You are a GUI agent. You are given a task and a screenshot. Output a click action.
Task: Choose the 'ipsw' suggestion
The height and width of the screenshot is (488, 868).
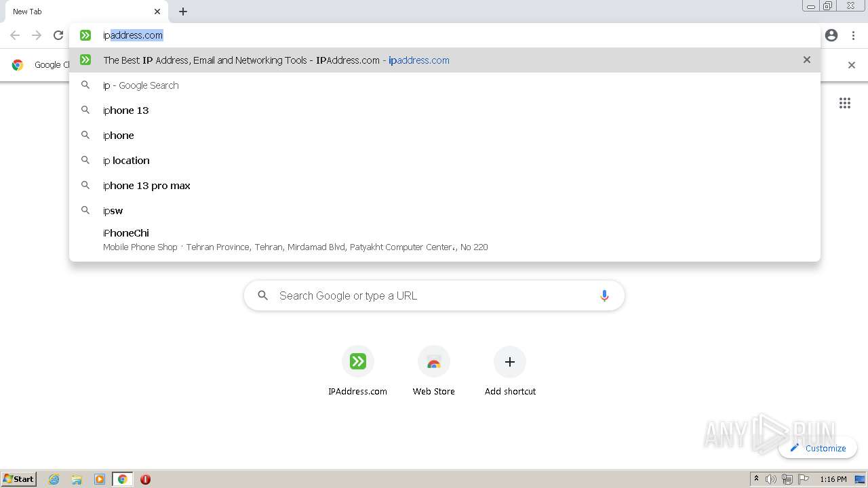pyautogui.click(x=445, y=211)
